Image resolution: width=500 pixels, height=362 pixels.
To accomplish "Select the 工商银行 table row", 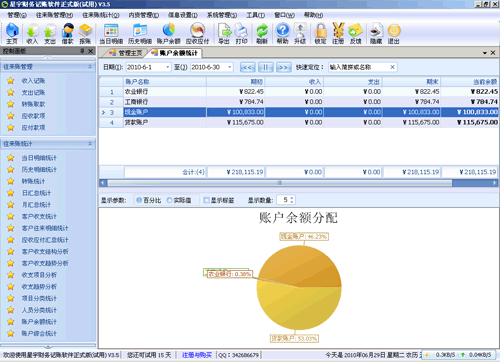I will [x=299, y=102].
